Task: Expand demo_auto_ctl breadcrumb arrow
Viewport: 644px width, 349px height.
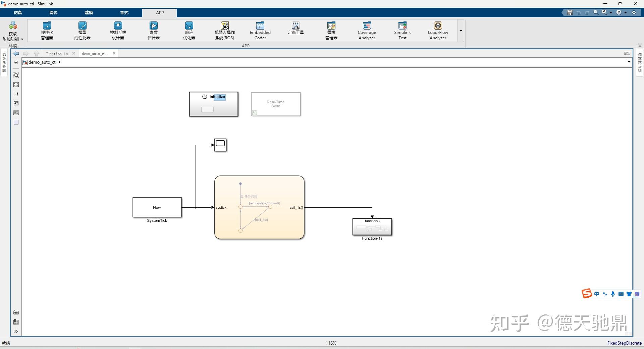Action: pyautogui.click(x=59, y=62)
